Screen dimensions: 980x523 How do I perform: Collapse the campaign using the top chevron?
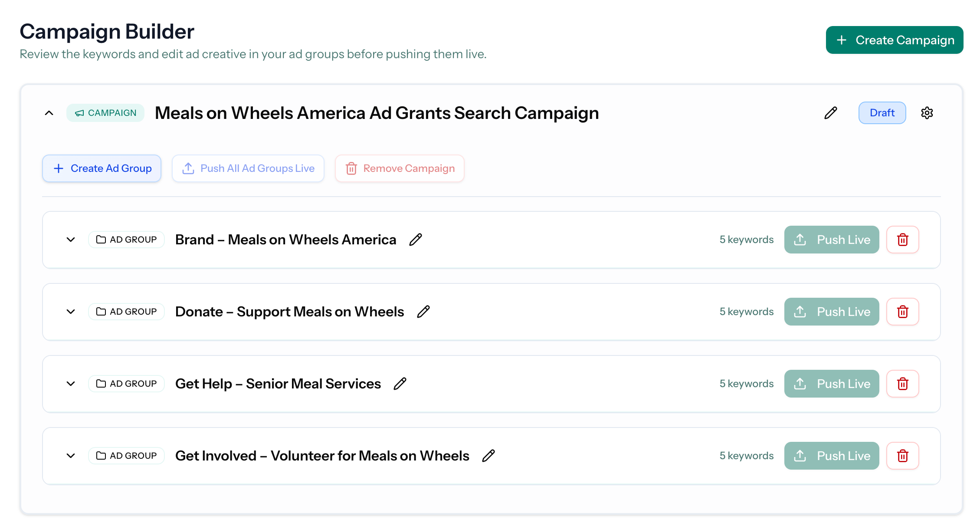[x=49, y=113]
